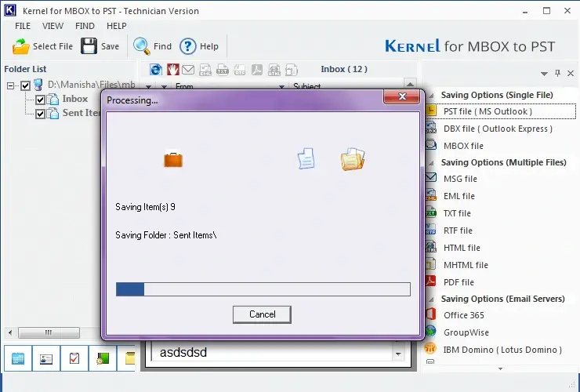Open contacts card icon at bottom left

pos(46,358)
